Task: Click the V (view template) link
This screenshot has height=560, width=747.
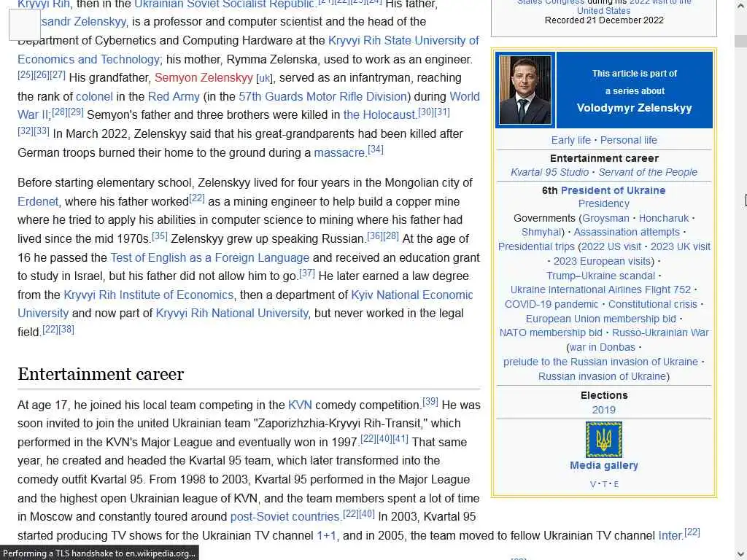Action: (x=593, y=484)
